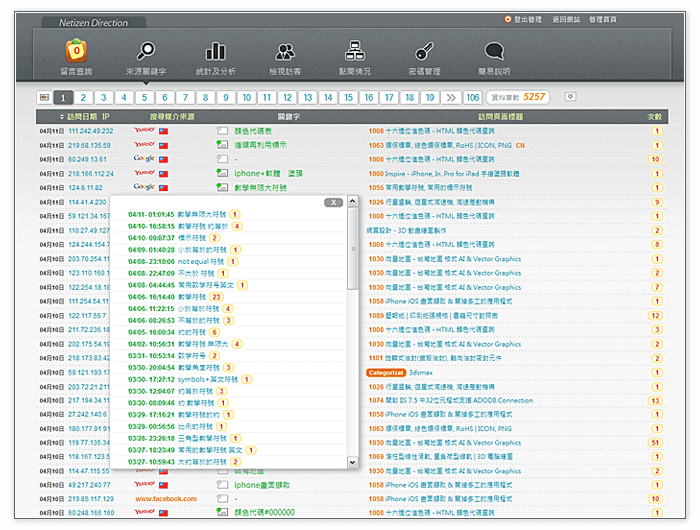Click the 返回網站 link
This screenshot has height=530, width=700.
pyautogui.click(x=566, y=19)
